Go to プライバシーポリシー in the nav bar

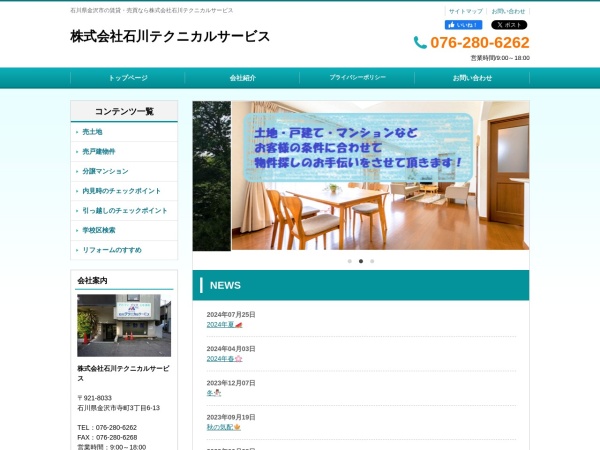click(357, 78)
